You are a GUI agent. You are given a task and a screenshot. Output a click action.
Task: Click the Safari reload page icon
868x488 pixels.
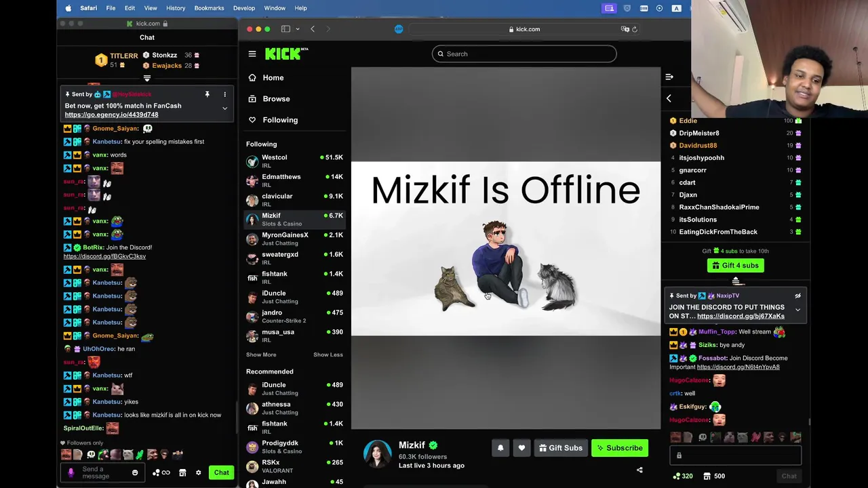pos(635,29)
